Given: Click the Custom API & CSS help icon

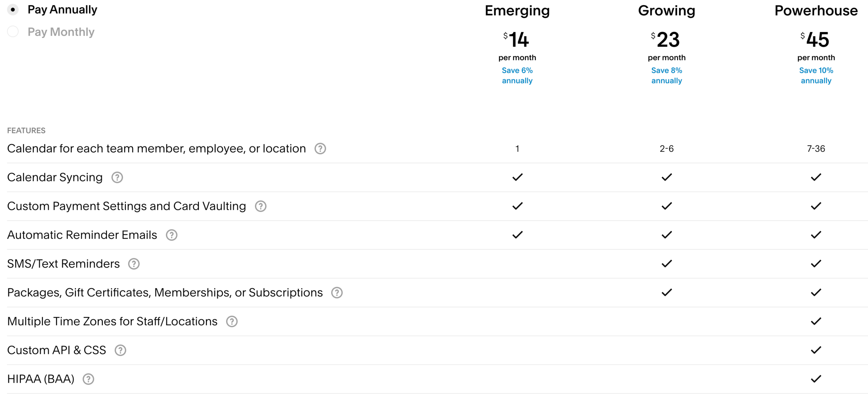Looking at the screenshot, I should (x=120, y=350).
